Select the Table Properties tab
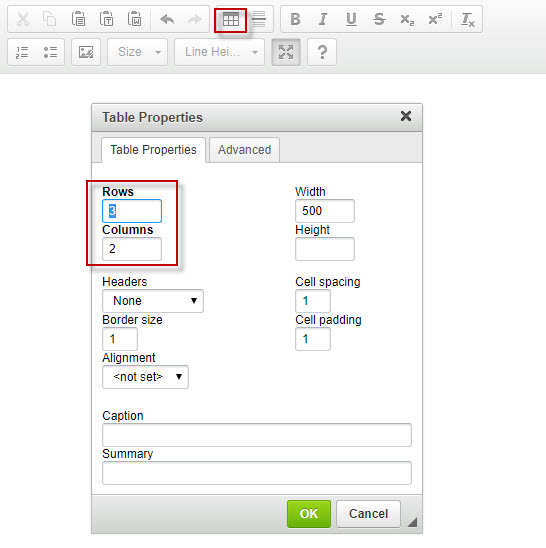 (153, 150)
